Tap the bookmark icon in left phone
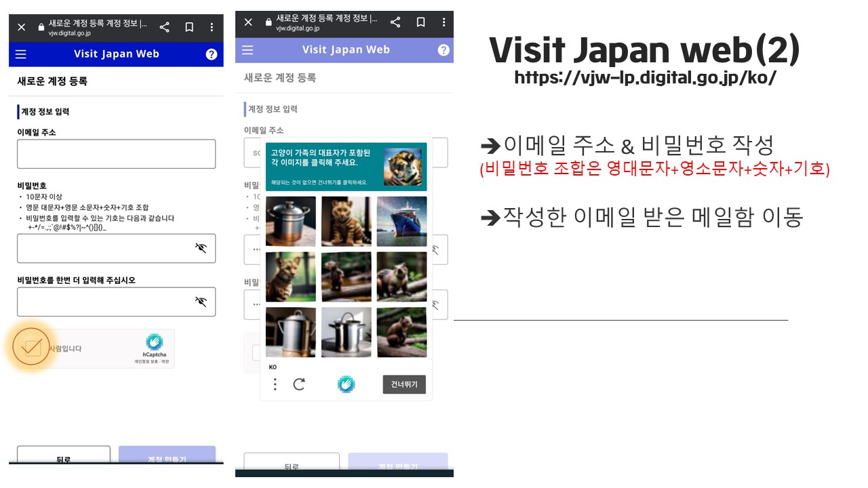 (189, 27)
